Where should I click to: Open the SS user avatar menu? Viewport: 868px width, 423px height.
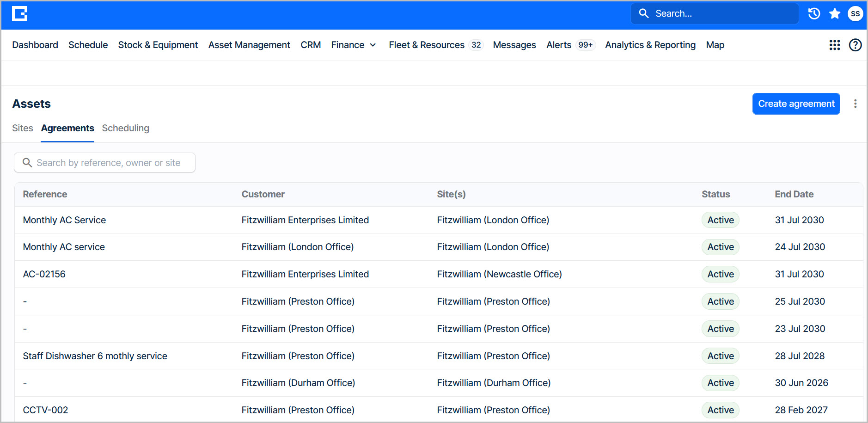click(855, 14)
